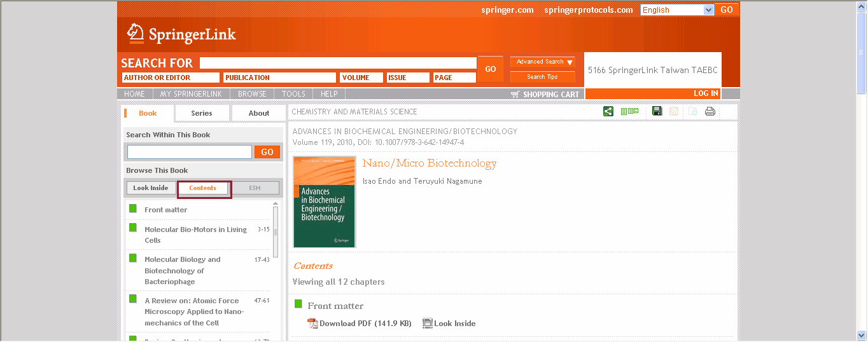Image resolution: width=868 pixels, height=342 pixels.
Task: Select the Contents browse tab
Action: click(203, 188)
